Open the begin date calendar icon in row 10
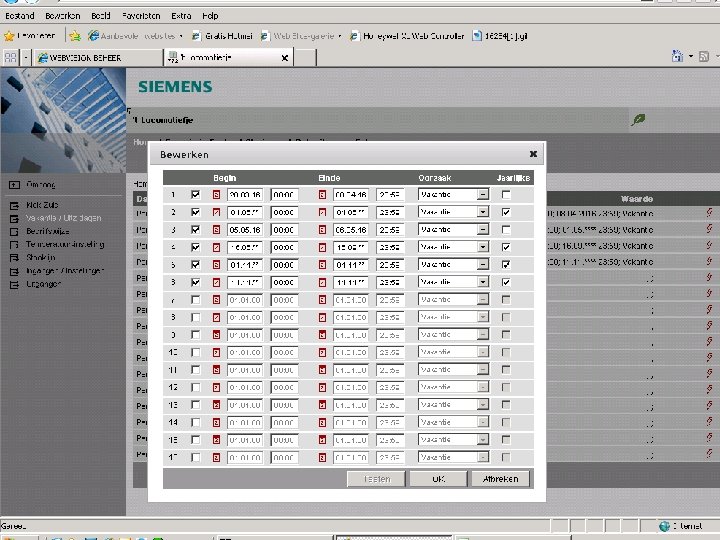The height and width of the screenshot is (540, 720). [x=216, y=352]
